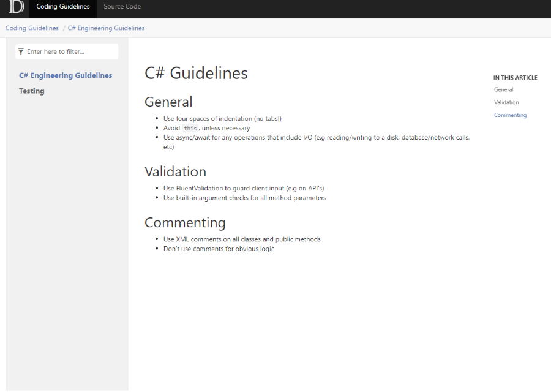Jump to Commenting in the article outline
The height and width of the screenshot is (392, 551).
[x=510, y=115]
